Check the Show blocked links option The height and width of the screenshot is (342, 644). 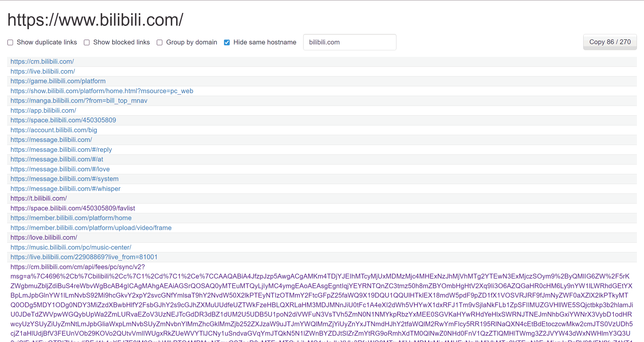[87, 42]
